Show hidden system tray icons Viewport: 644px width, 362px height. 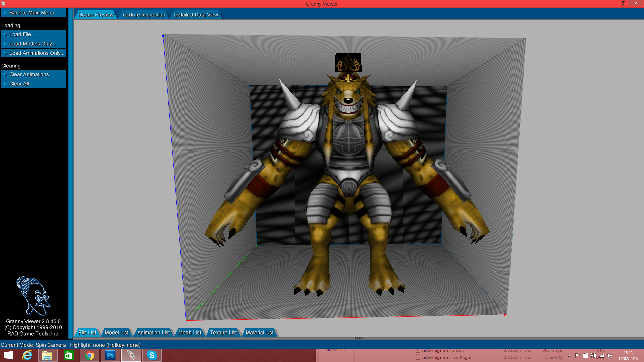[569, 356]
